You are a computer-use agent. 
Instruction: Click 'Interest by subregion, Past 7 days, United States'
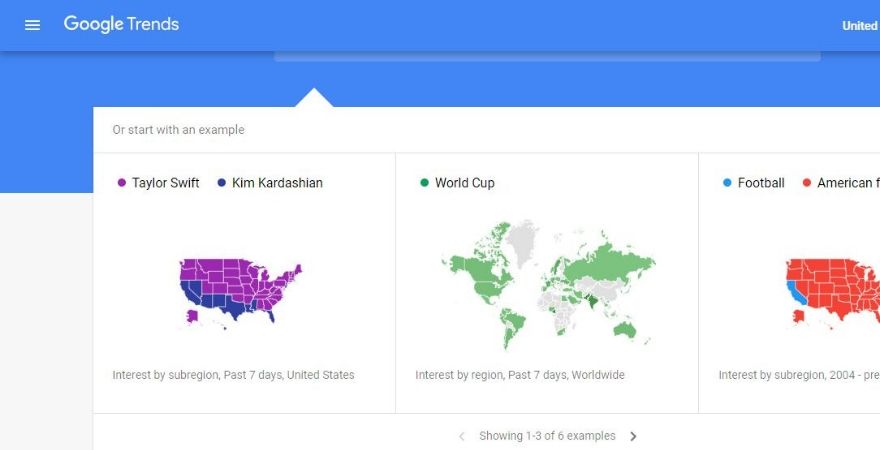(233, 375)
